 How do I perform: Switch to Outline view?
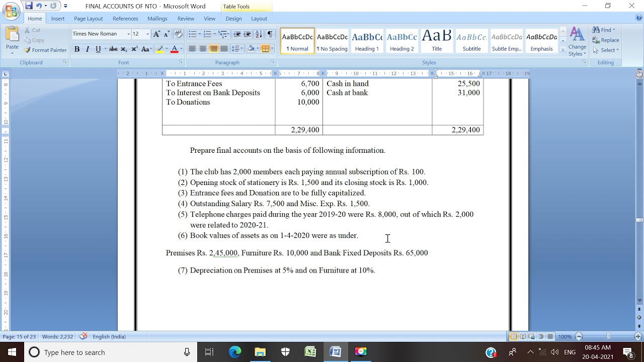[x=541, y=336]
